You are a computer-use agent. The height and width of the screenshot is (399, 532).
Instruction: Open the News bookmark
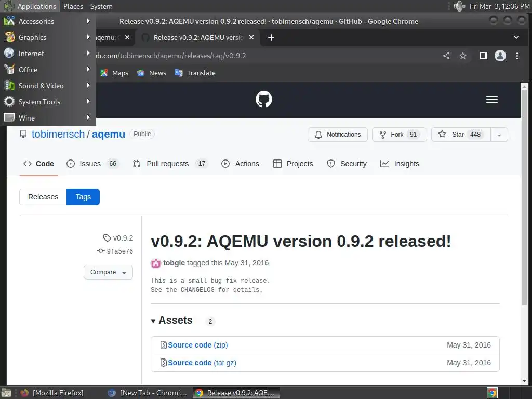tap(151, 73)
